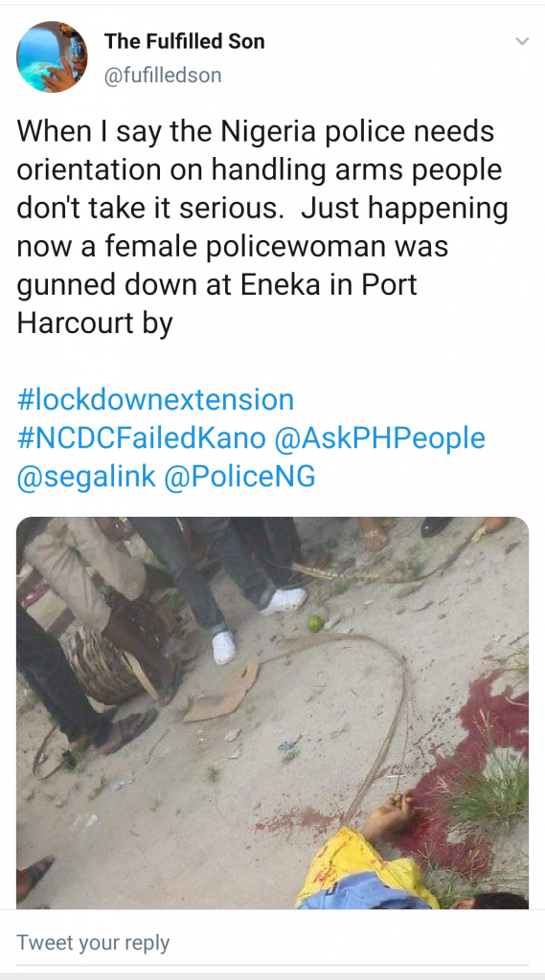Open the @PoliceNG mention

239,477
